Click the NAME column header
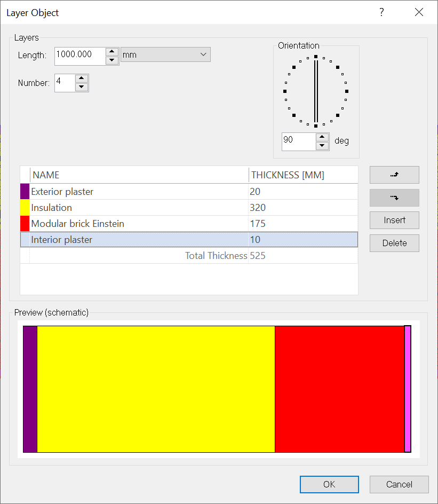438x504 pixels. (139, 175)
